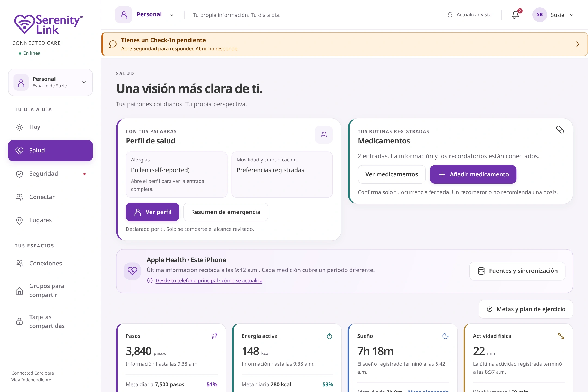The width and height of the screenshot is (588, 392).
Task: Click the refresh icon beside Actualizar vista
Action: (450, 15)
